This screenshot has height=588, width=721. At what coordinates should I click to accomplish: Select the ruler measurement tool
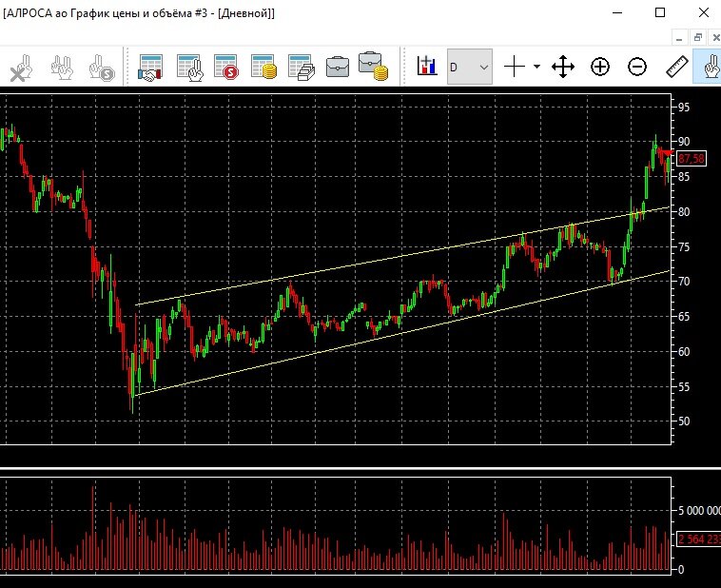677,67
